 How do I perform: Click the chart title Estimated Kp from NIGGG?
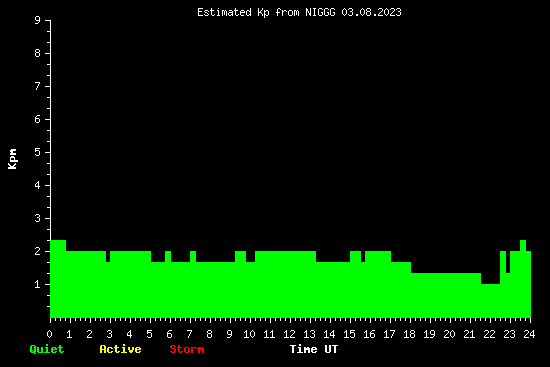299,13
